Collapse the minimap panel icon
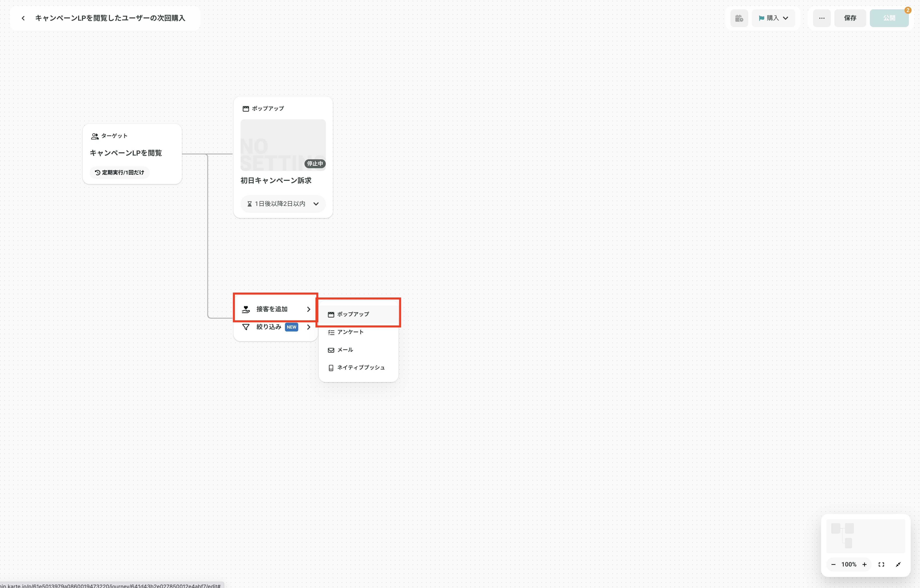Viewport: 920px width, 588px height. tap(898, 564)
